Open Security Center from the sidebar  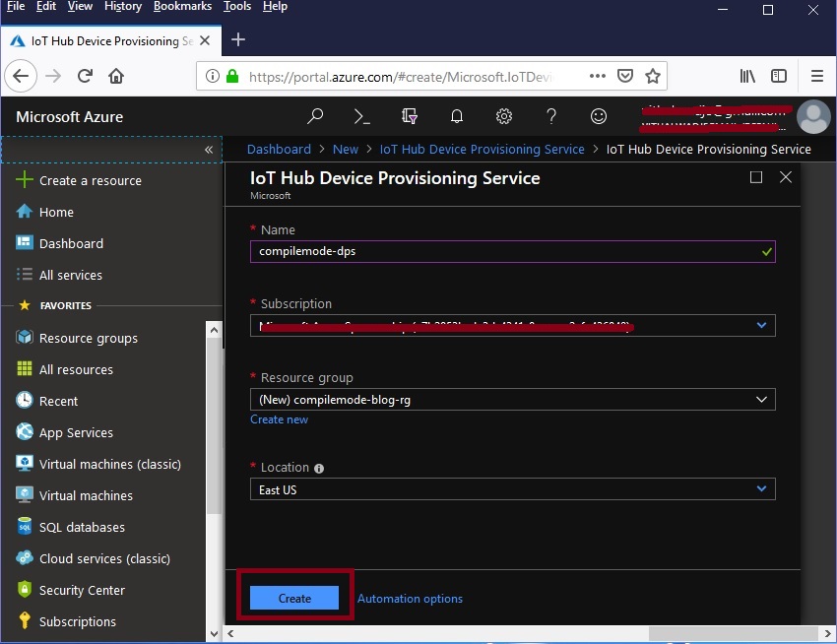click(82, 590)
